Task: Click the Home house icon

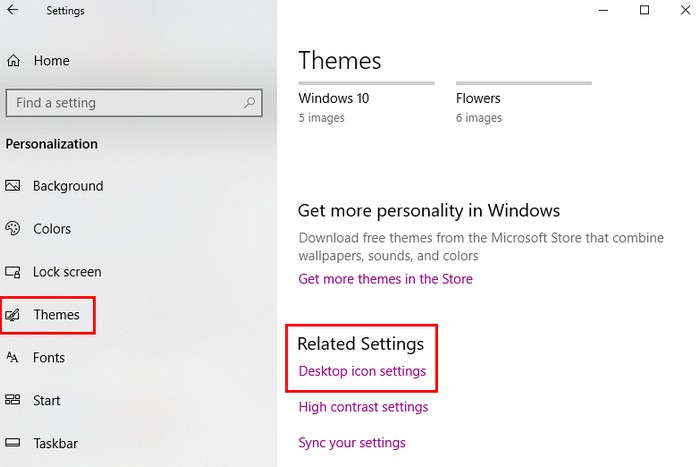Action: [x=13, y=61]
